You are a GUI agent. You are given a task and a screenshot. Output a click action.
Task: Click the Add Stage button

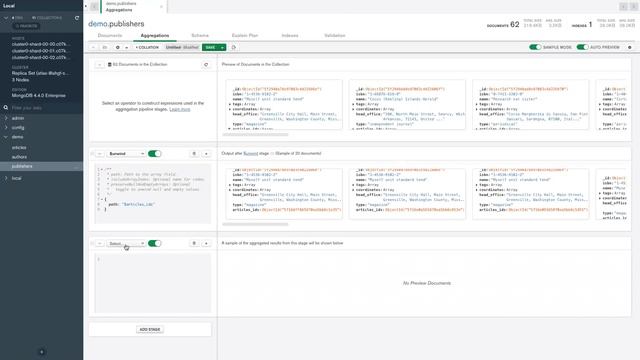point(150,329)
